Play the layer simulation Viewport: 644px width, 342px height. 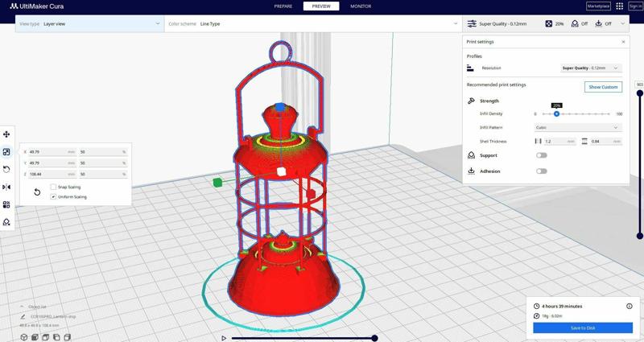click(224, 338)
